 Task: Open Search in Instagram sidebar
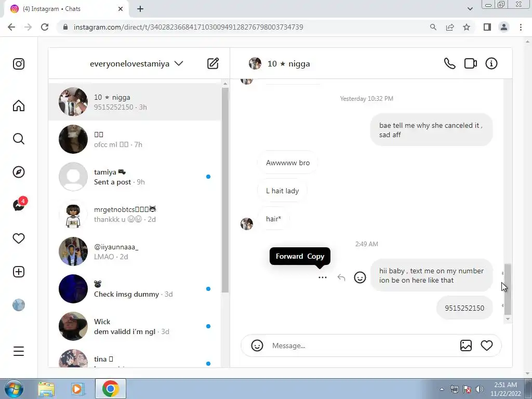point(19,139)
